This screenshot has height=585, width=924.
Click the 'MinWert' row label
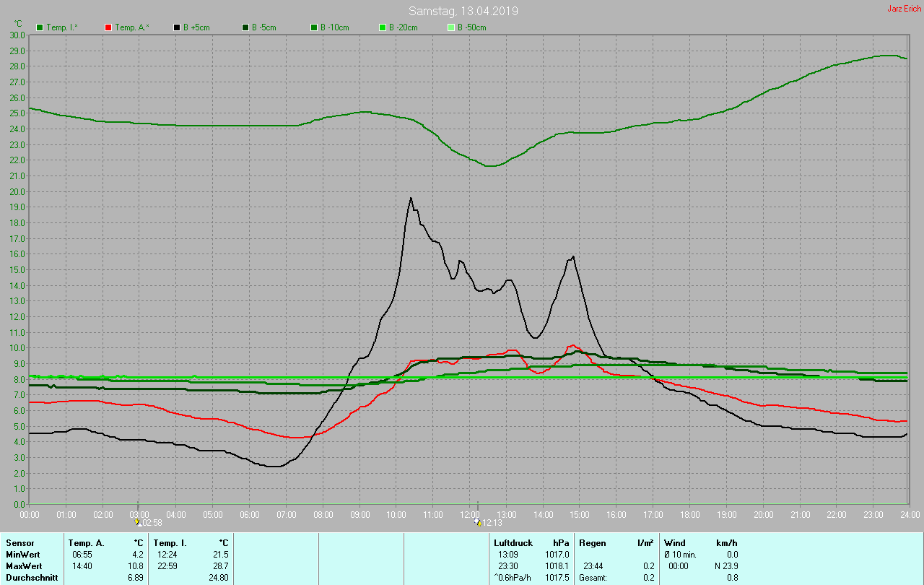click(x=22, y=554)
